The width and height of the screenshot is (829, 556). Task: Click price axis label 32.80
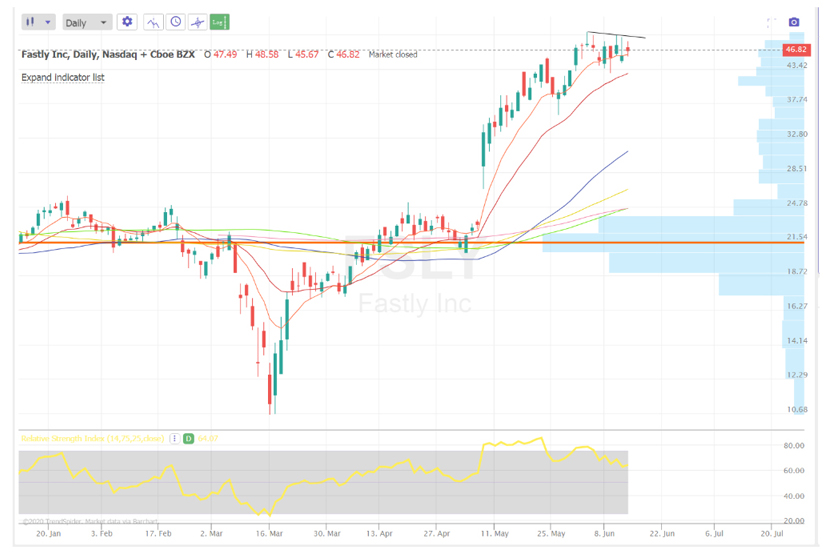(x=797, y=134)
